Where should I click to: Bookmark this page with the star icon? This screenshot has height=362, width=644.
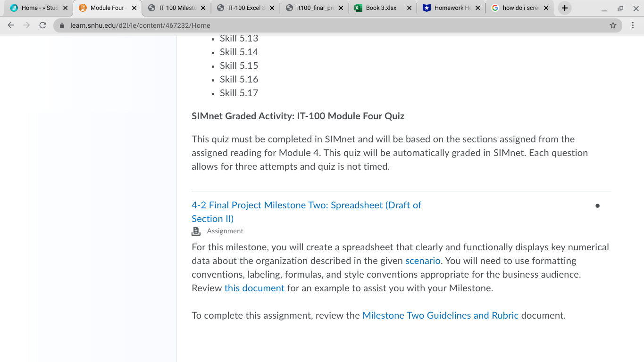pyautogui.click(x=613, y=25)
